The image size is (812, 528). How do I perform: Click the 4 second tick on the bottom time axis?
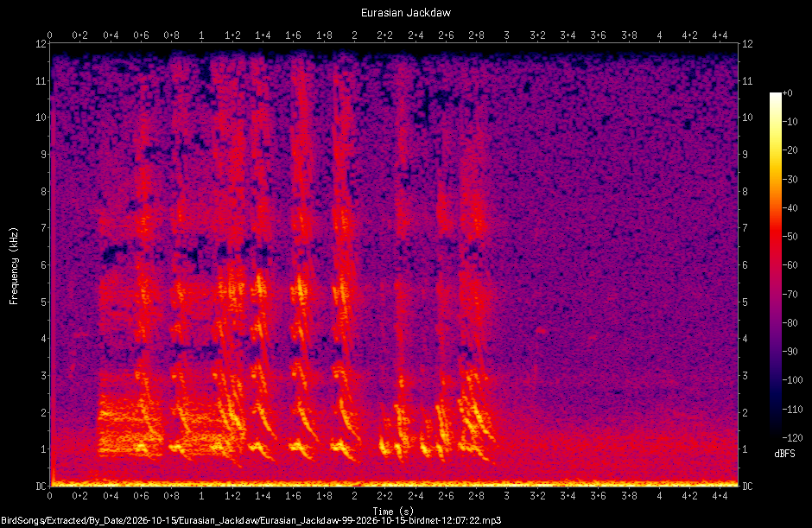659,496
